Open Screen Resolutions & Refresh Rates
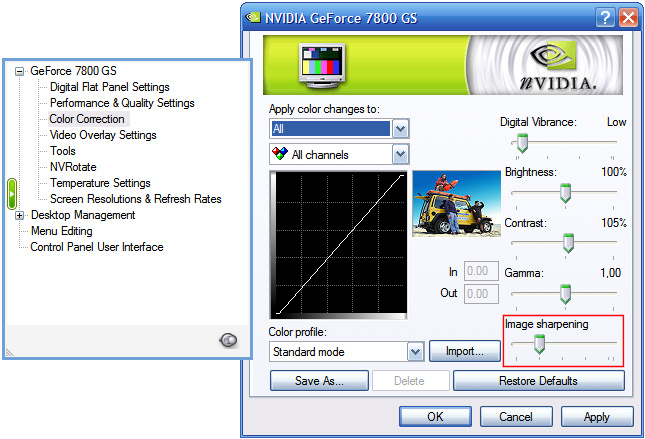This screenshot has width=645, height=439. (136, 199)
